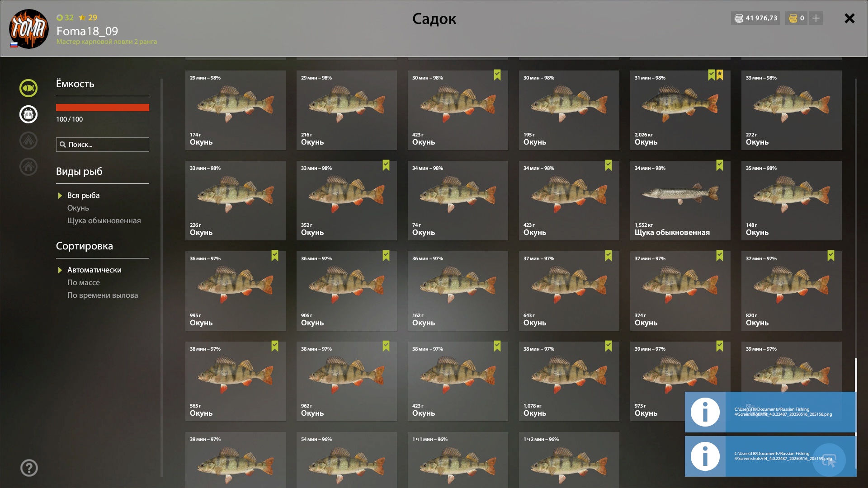The image size is (868, 488).
Task: Close the Садок window with X
Action: point(849,18)
